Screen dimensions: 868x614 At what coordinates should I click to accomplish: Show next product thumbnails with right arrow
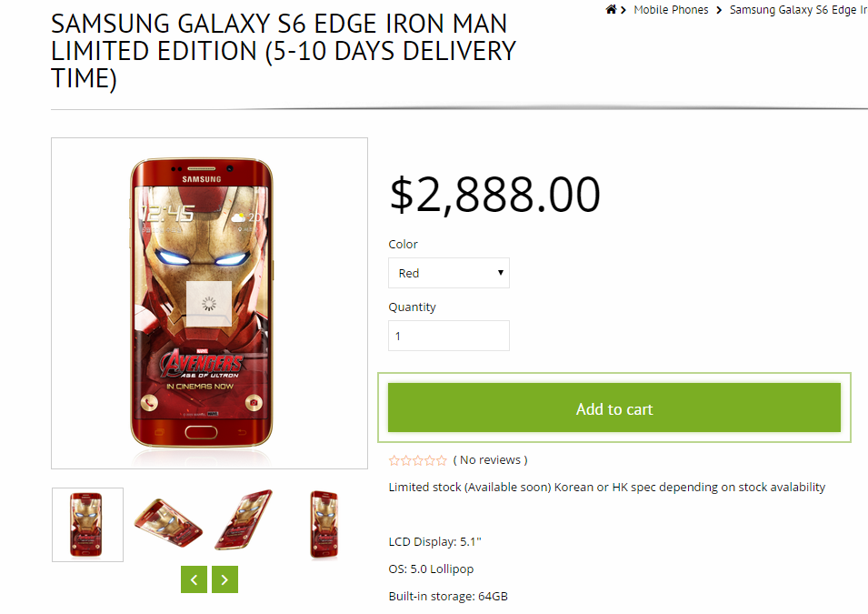[x=224, y=579]
